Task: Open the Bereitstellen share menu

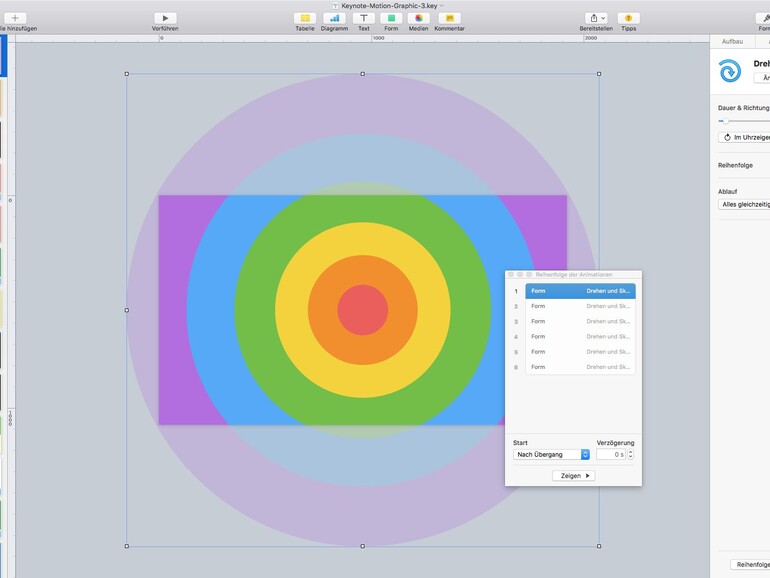Action: pyautogui.click(x=596, y=18)
